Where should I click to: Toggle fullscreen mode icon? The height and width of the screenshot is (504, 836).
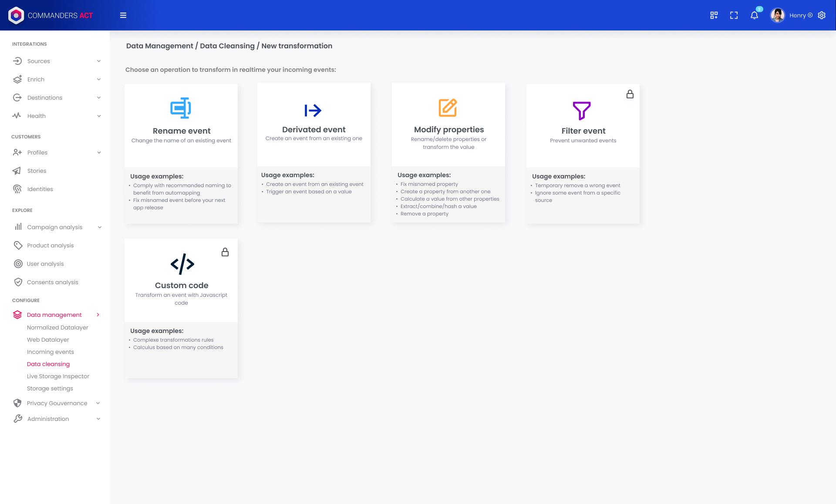(734, 15)
